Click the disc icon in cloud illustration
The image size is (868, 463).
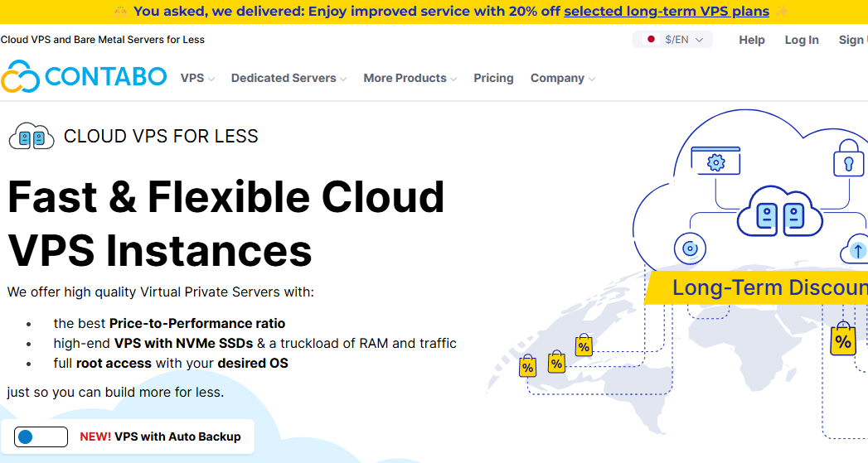coord(690,248)
